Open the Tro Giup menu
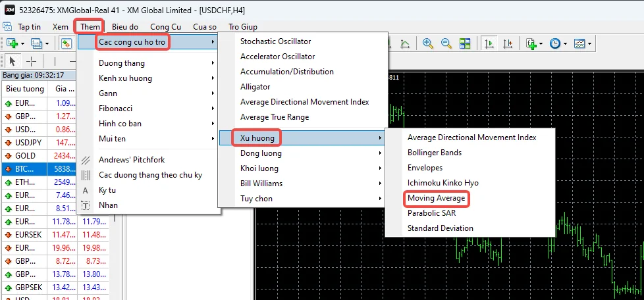The width and height of the screenshot is (644, 300). 243,27
